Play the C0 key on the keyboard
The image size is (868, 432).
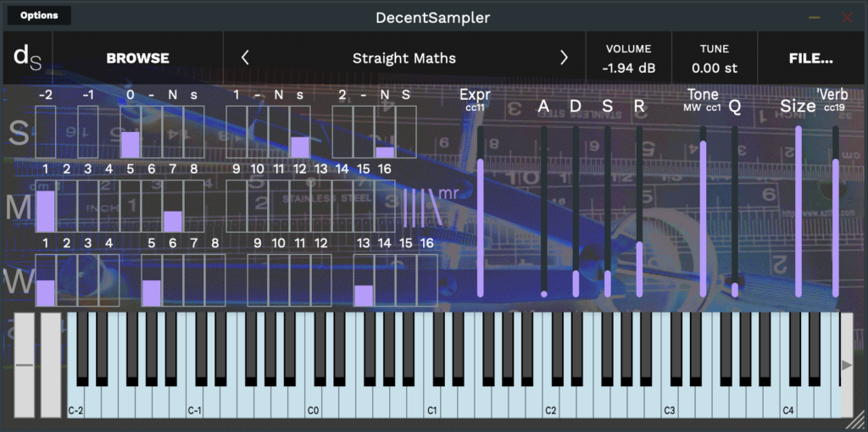pos(314,404)
